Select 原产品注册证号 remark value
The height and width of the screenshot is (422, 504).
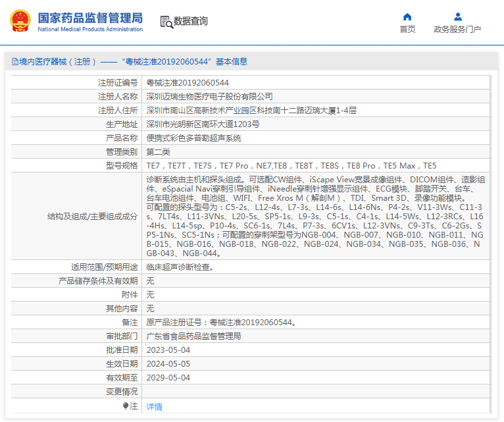pyautogui.click(x=222, y=323)
